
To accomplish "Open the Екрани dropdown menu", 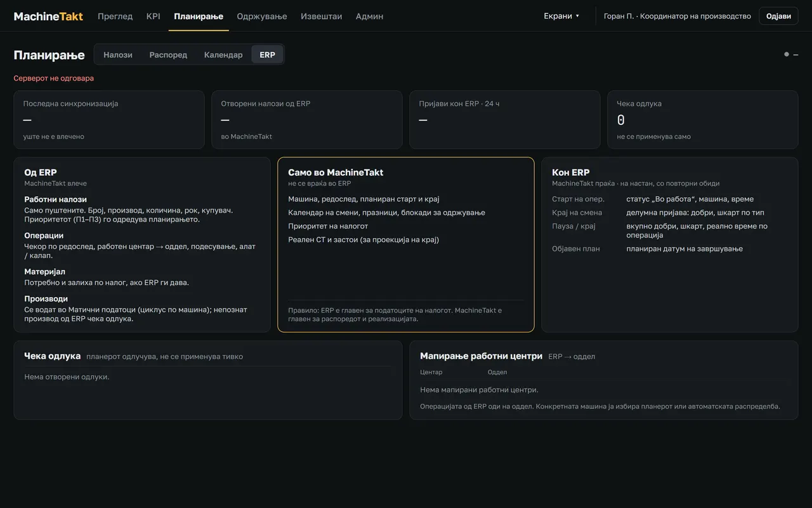I will (x=561, y=16).
